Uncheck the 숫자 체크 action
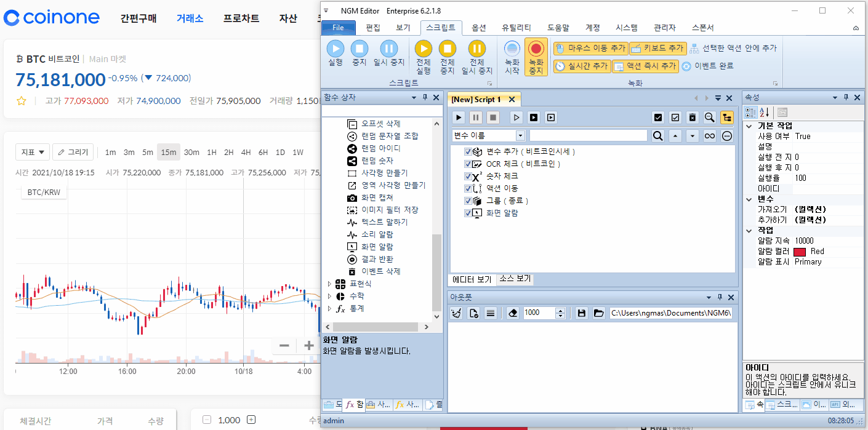The image size is (868, 430). coord(468,177)
